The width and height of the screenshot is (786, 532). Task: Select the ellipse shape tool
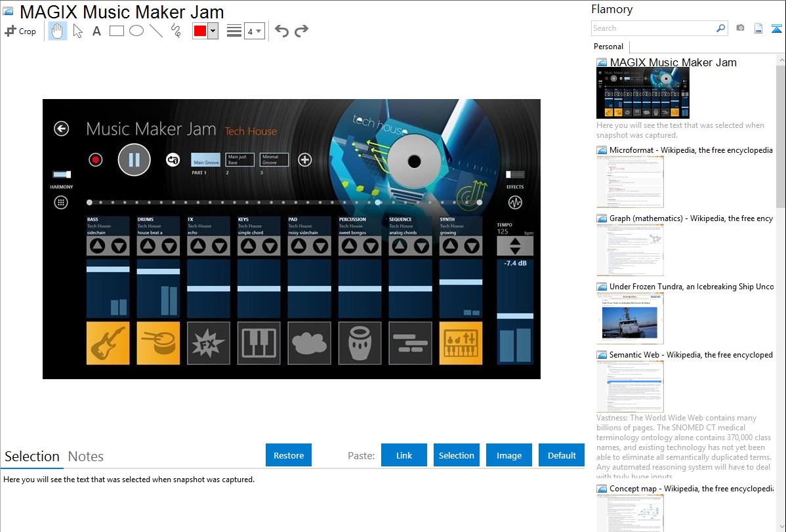[136, 31]
